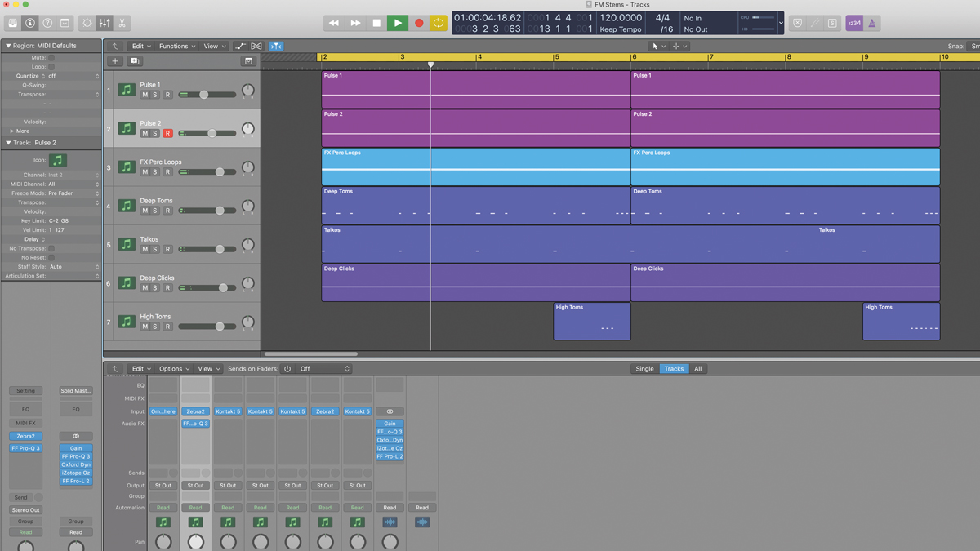The height and width of the screenshot is (551, 980).
Task: Open the Freeze Mode Pre Fader dropdown
Action: click(x=73, y=193)
